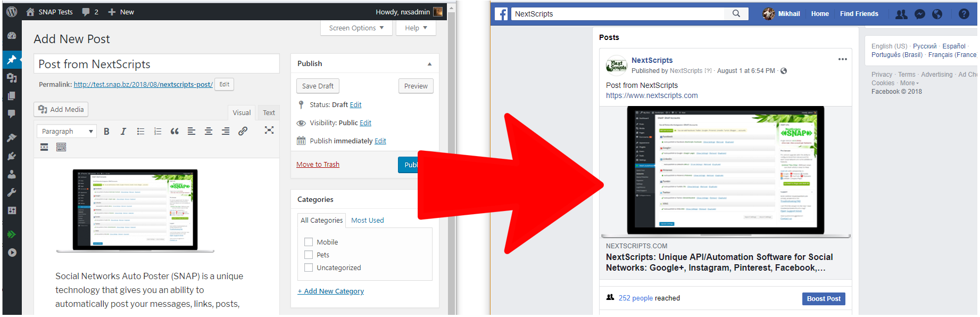
Task: Open the Comments sidebar icon in WordPress
Action: point(12,114)
